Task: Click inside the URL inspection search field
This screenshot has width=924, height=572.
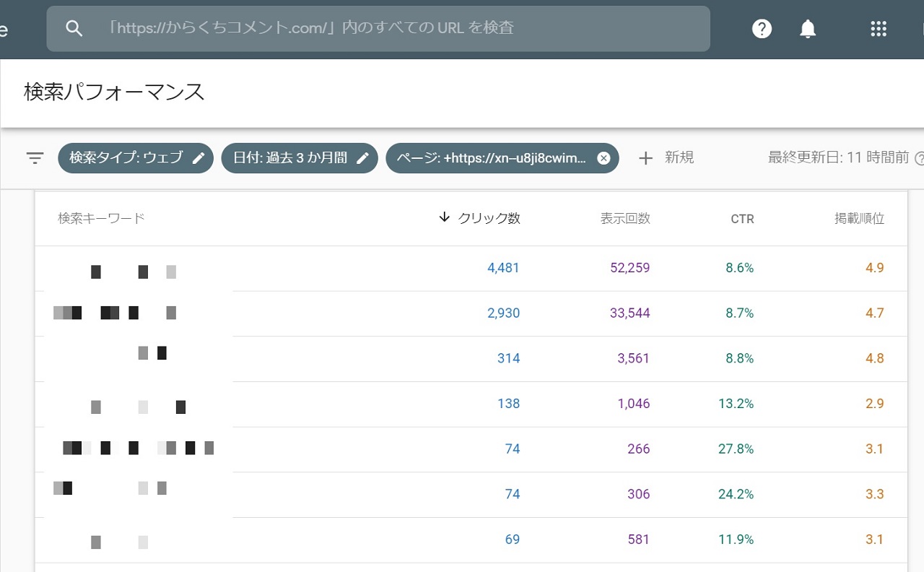Action: click(390, 29)
